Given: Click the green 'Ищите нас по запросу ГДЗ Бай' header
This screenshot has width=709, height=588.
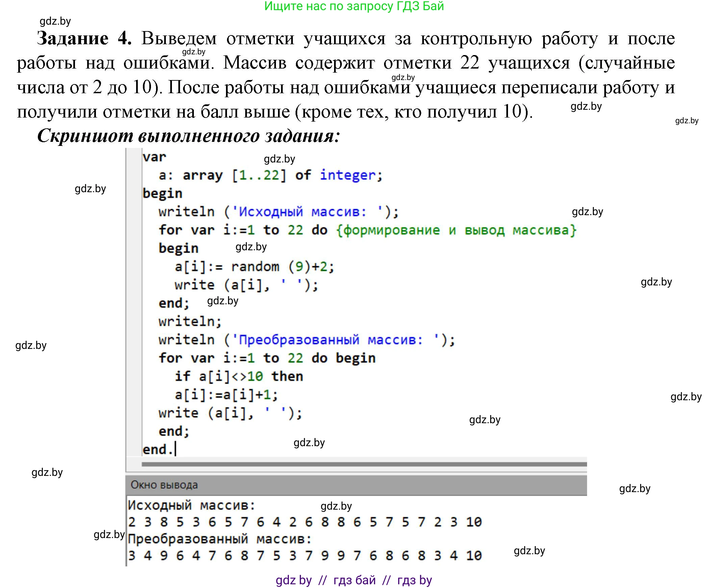Looking at the screenshot, I should 354,6.
